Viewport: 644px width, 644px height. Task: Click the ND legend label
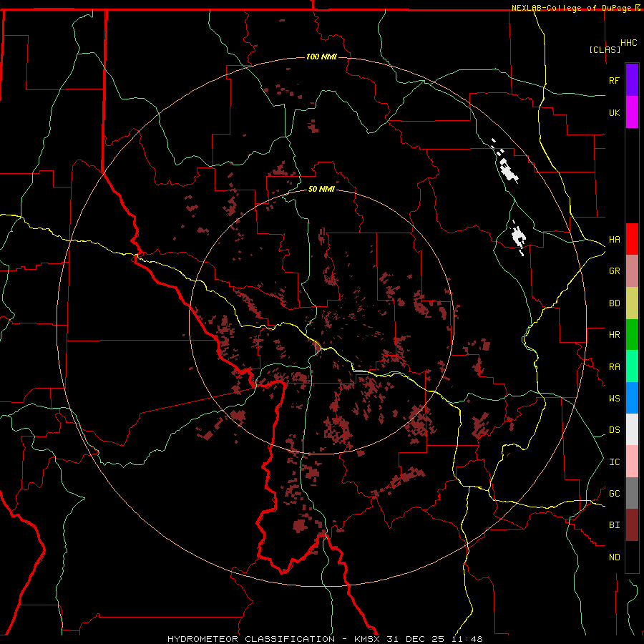614,557
